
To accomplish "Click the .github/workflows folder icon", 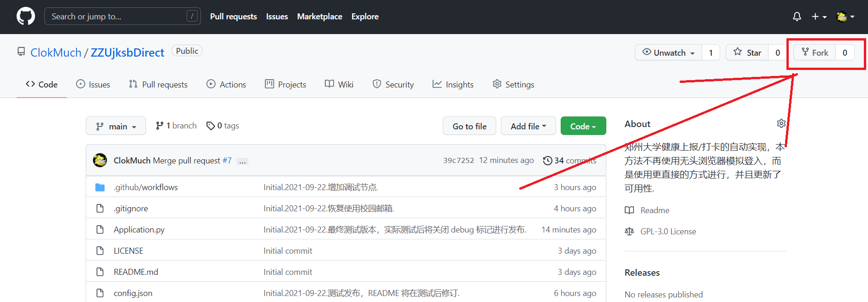I will point(100,187).
